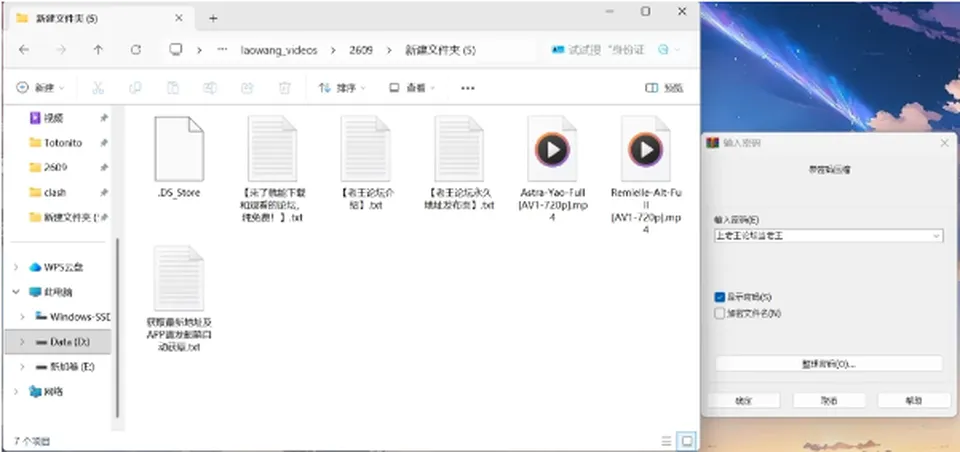
Task: Click the Delete trash icon
Action: click(284, 88)
